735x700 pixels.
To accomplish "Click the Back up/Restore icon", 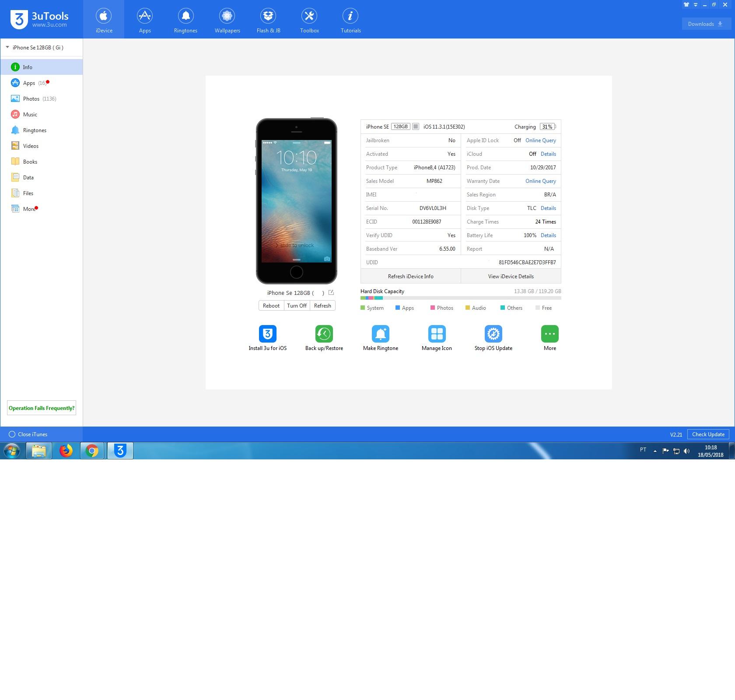I will [x=324, y=334].
